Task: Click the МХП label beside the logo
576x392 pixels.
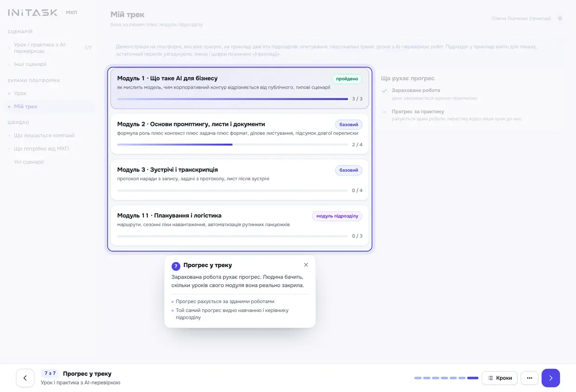Action: pyautogui.click(x=72, y=13)
